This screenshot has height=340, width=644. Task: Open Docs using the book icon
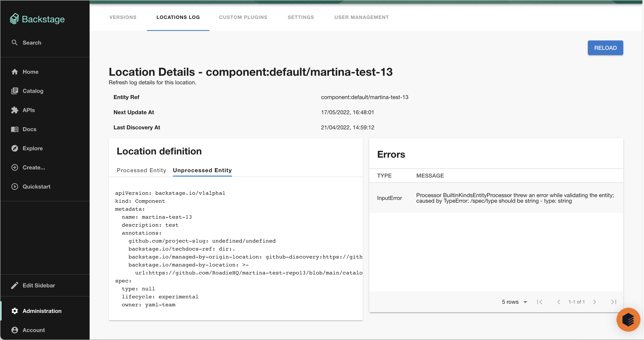tap(15, 129)
